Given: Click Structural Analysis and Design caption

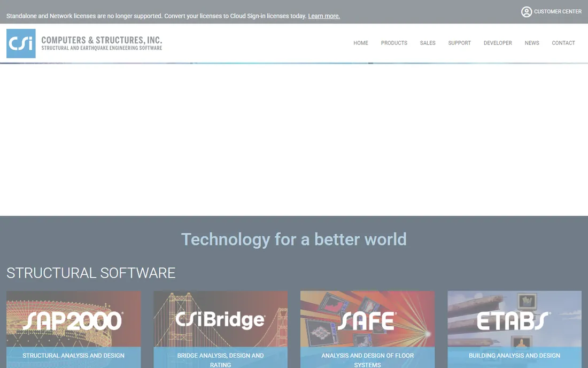Looking at the screenshot, I should (74, 356).
